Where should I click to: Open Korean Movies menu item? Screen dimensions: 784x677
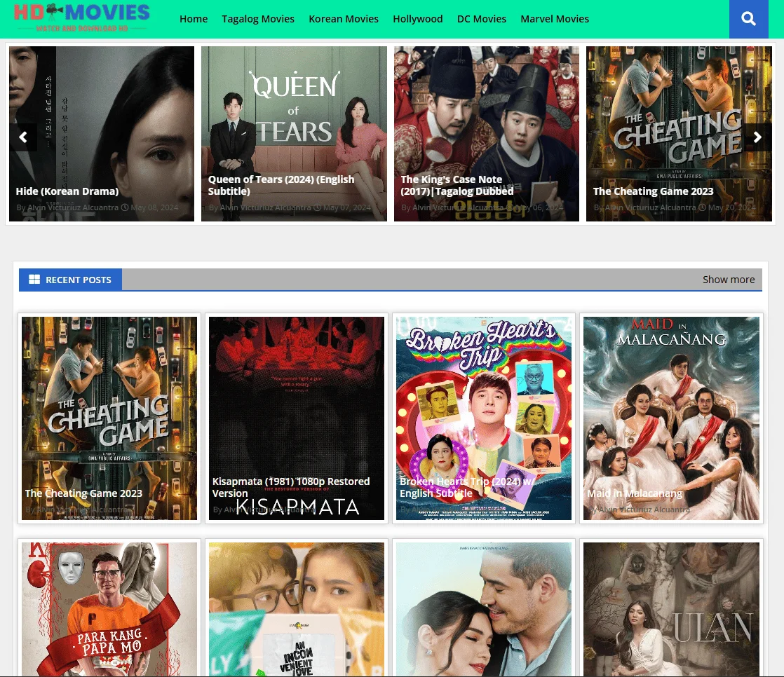click(344, 19)
